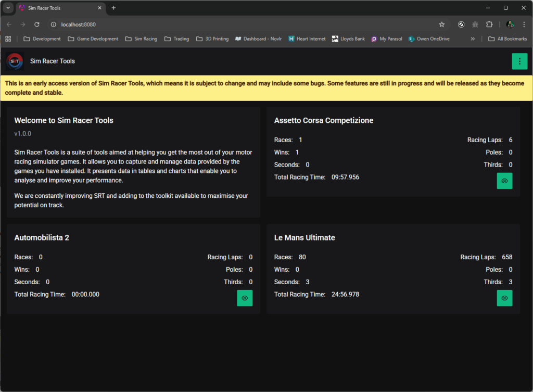The image size is (533, 392).
Task: Open the green three-dot app menu
Action: tap(519, 61)
